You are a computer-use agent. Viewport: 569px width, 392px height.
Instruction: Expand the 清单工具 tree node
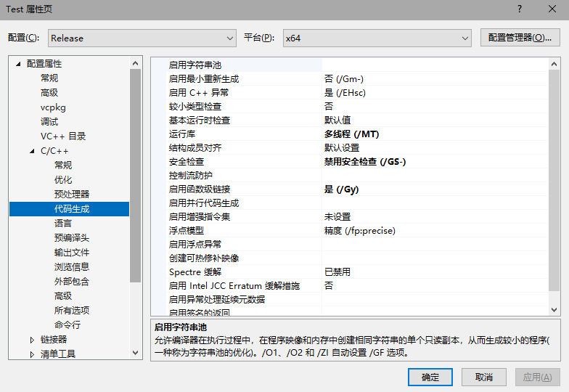[32, 354]
